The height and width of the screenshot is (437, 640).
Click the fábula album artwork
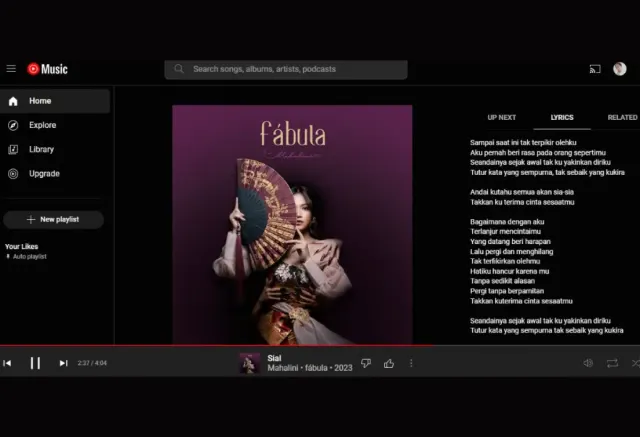[292, 225]
